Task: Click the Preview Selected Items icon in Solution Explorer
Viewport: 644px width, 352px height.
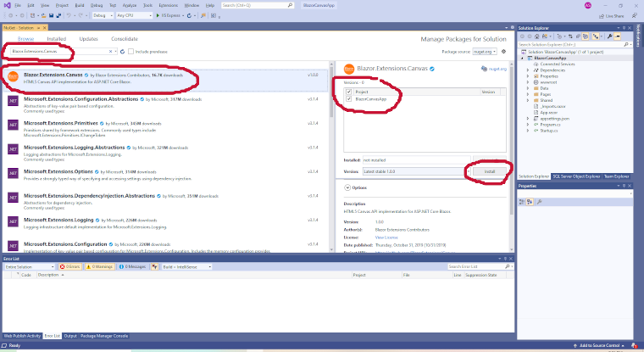Action: (617, 36)
